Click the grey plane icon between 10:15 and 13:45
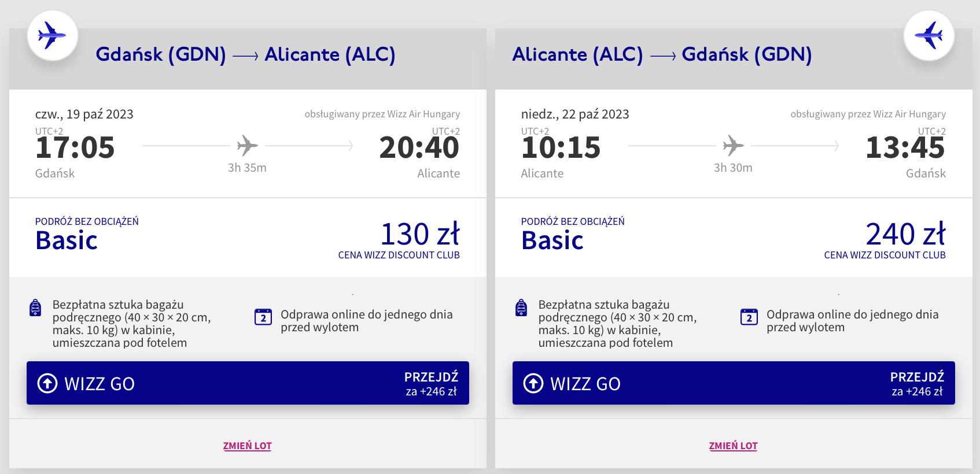The width and height of the screenshot is (980, 474). (x=733, y=146)
